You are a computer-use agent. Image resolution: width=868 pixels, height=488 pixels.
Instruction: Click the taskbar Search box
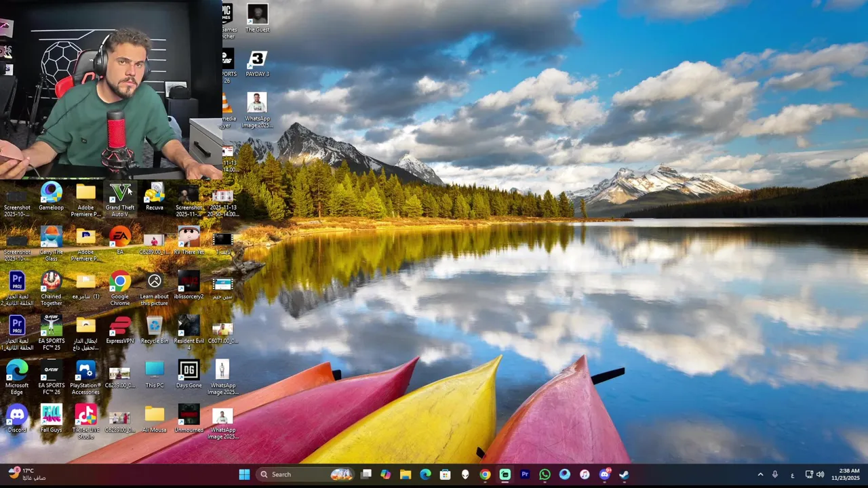tap(307, 474)
